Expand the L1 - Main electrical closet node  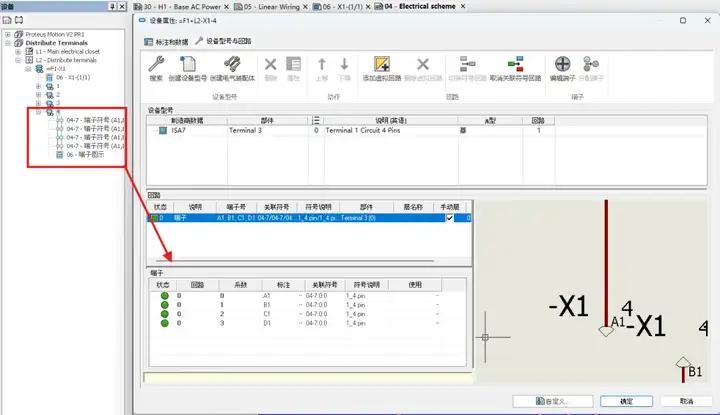pyautogui.click(x=19, y=50)
